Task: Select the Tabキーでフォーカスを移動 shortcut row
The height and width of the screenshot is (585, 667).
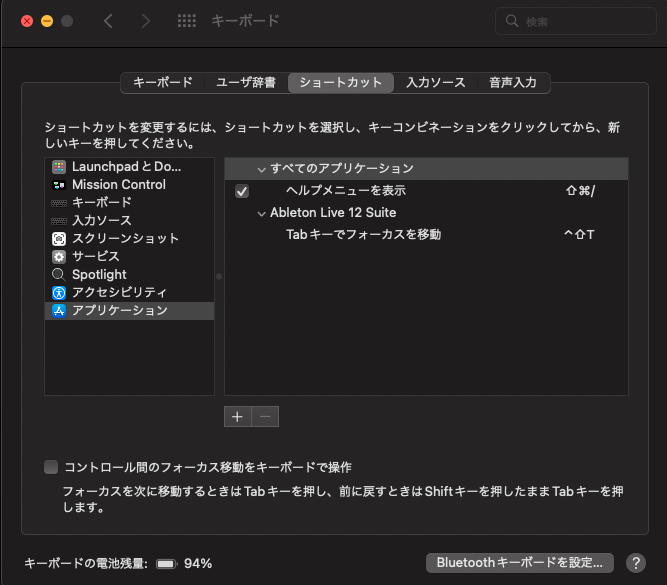Action: pos(426,235)
